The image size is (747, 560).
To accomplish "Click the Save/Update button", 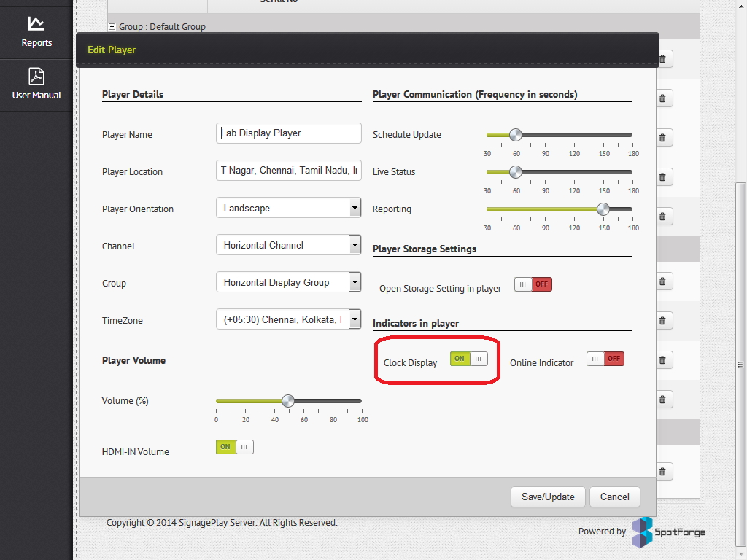I will coord(548,497).
